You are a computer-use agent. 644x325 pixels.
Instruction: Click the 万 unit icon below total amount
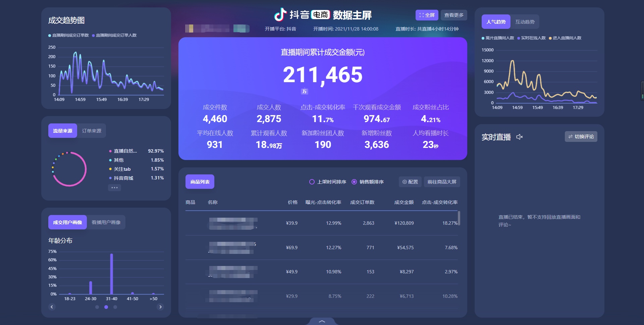coord(304,91)
